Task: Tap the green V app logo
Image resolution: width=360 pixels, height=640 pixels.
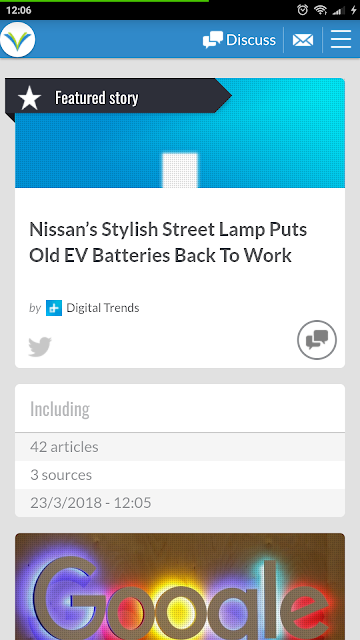Action: pyautogui.click(x=18, y=40)
